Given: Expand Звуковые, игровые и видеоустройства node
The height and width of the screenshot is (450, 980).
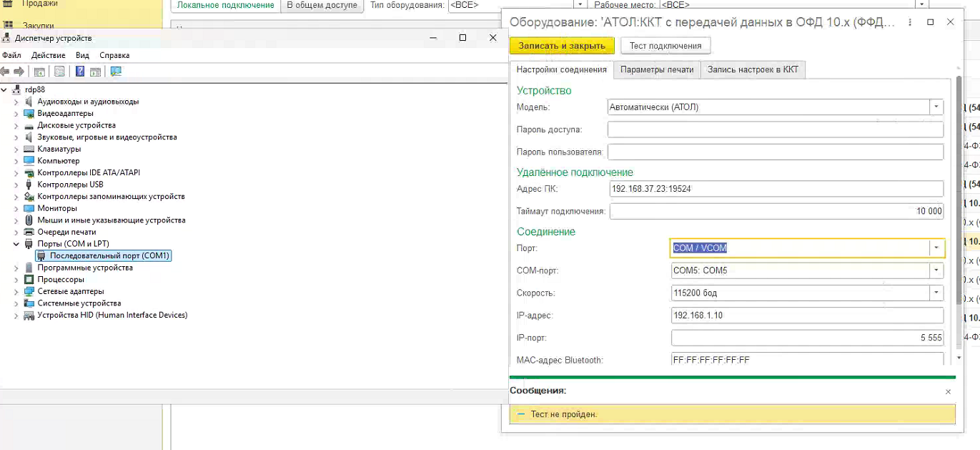Looking at the screenshot, I should [16, 137].
